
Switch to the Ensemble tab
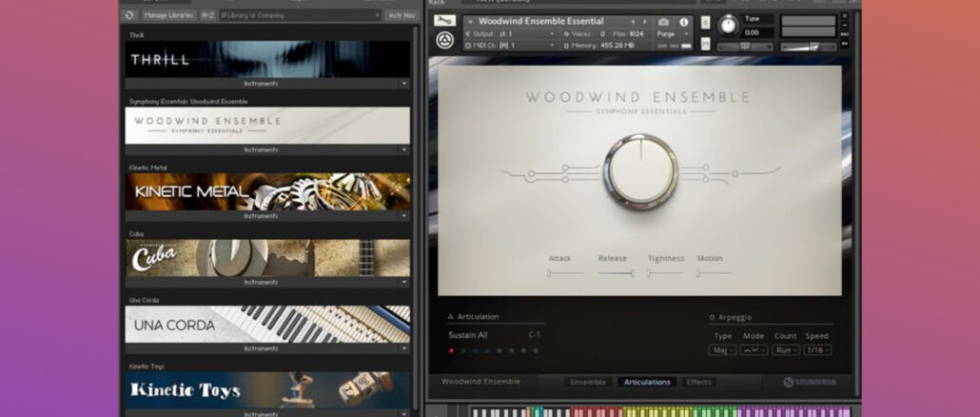(x=588, y=382)
